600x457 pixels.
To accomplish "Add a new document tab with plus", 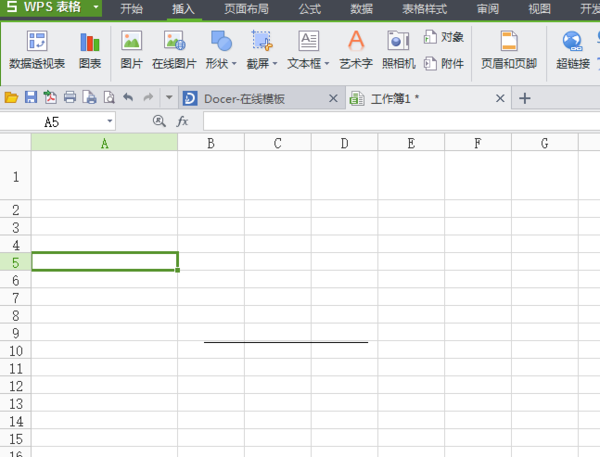I will [x=525, y=98].
